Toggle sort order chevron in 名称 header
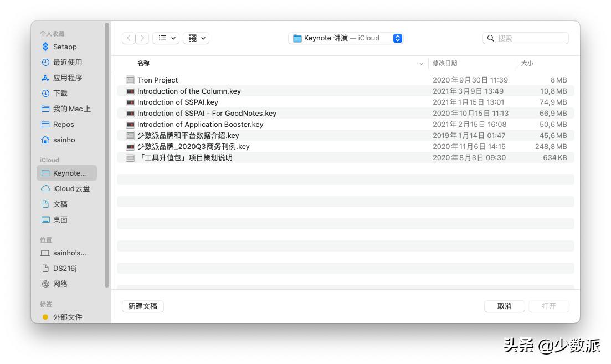611x364 pixels. 421,64
